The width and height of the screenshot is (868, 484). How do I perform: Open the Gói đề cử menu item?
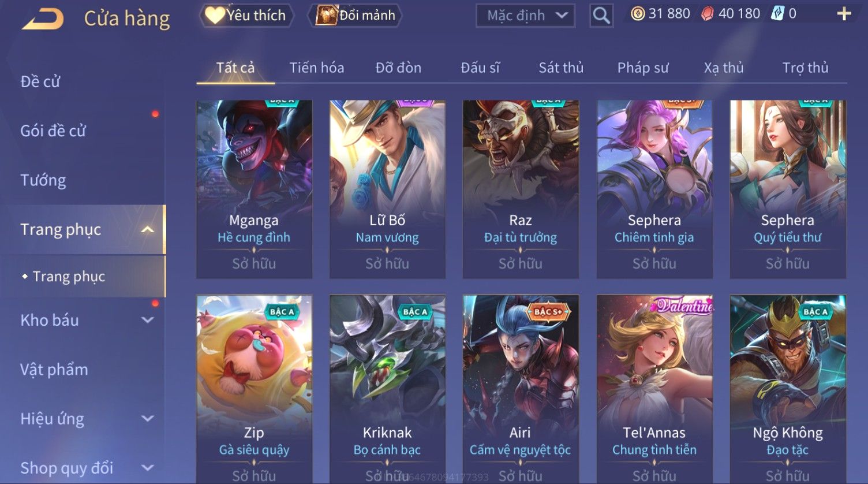click(53, 131)
